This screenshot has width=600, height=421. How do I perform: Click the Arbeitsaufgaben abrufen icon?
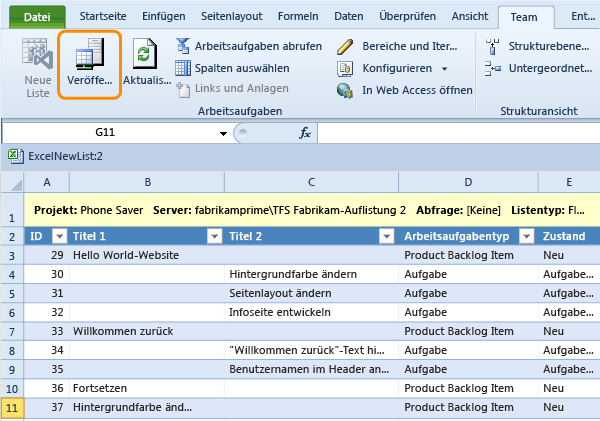click(x=183, y=46)
